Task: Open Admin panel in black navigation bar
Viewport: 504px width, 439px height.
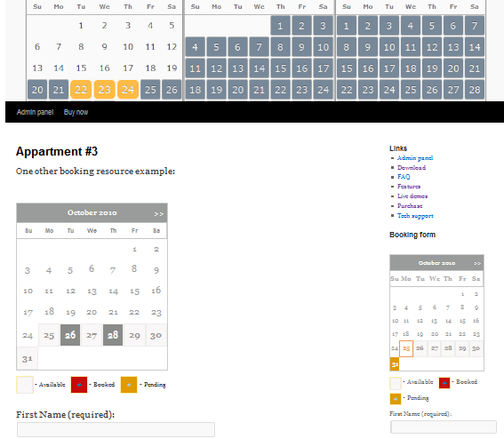Action: 35,112
